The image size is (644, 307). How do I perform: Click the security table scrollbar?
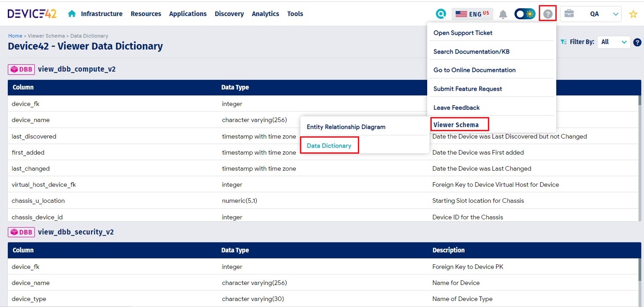click(639, 282)
